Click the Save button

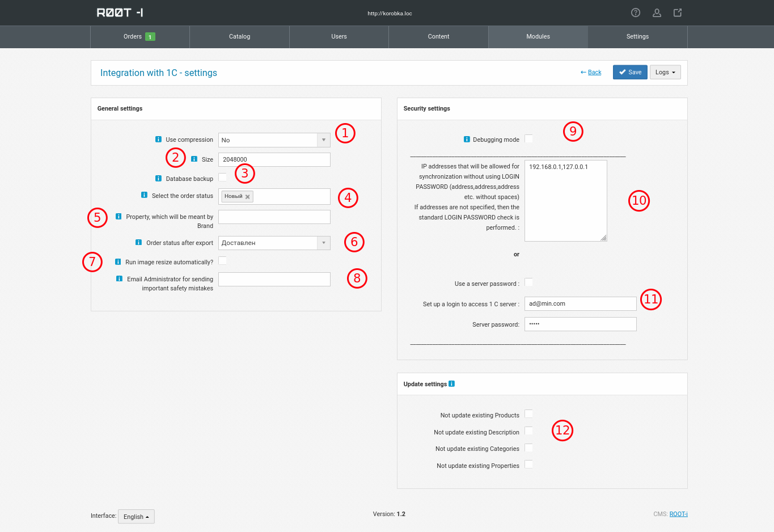(x=630, y=72)
